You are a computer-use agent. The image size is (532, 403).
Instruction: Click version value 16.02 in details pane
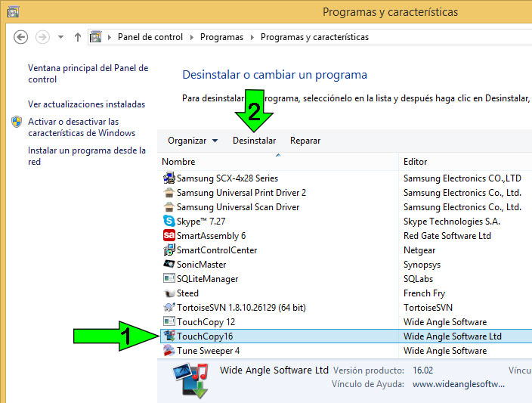pos(422,370)
